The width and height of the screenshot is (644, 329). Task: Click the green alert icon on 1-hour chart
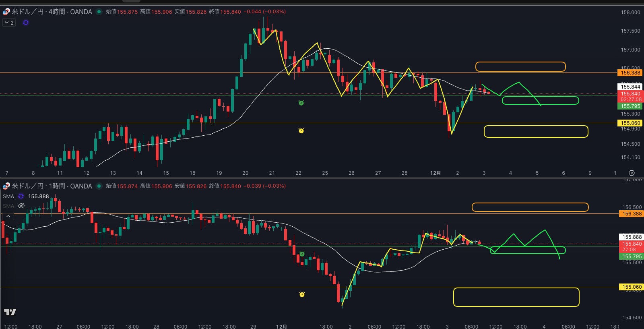302,254
